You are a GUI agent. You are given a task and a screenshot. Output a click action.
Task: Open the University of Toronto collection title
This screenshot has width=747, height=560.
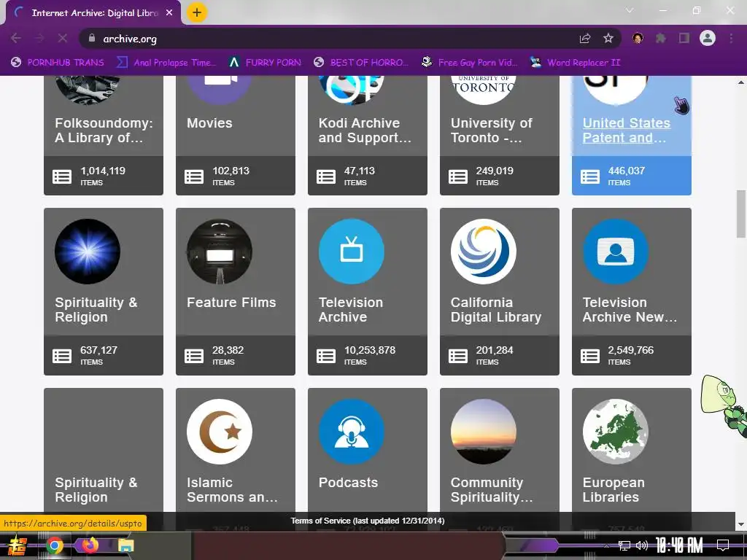pos(491,130)
